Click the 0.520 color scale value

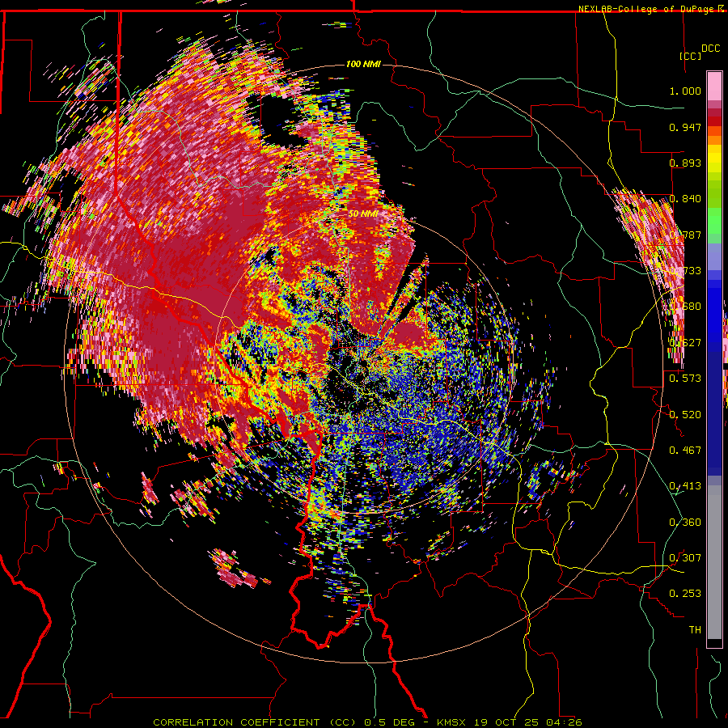(x=685, y=414)
